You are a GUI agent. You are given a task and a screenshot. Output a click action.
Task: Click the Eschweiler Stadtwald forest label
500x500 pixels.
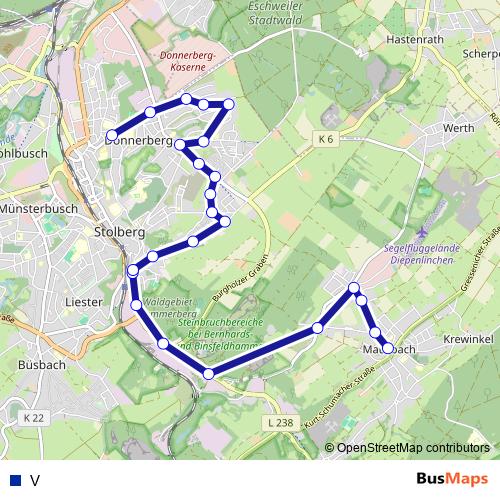(x=276, y=13)
